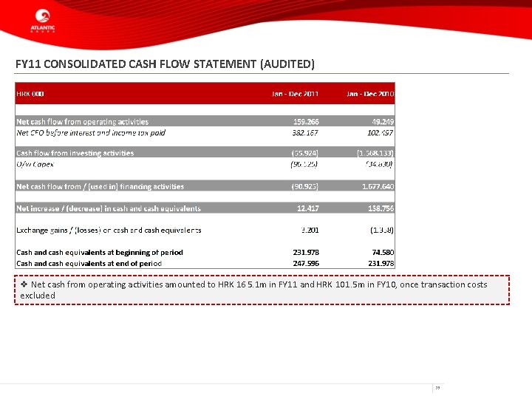This screenshot has height=399, width=532.
Task: Select the beginning of period value 74.580
Action: tap(383, 253)
